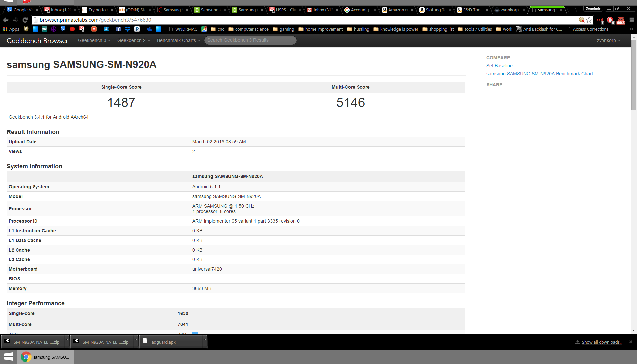
Task: Open the LastPass extension icon
Action: [x=600, y=20]
